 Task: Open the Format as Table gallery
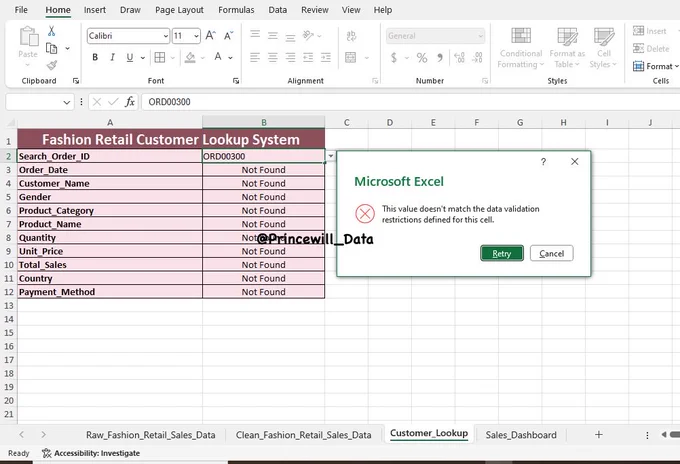click(567, 47)
